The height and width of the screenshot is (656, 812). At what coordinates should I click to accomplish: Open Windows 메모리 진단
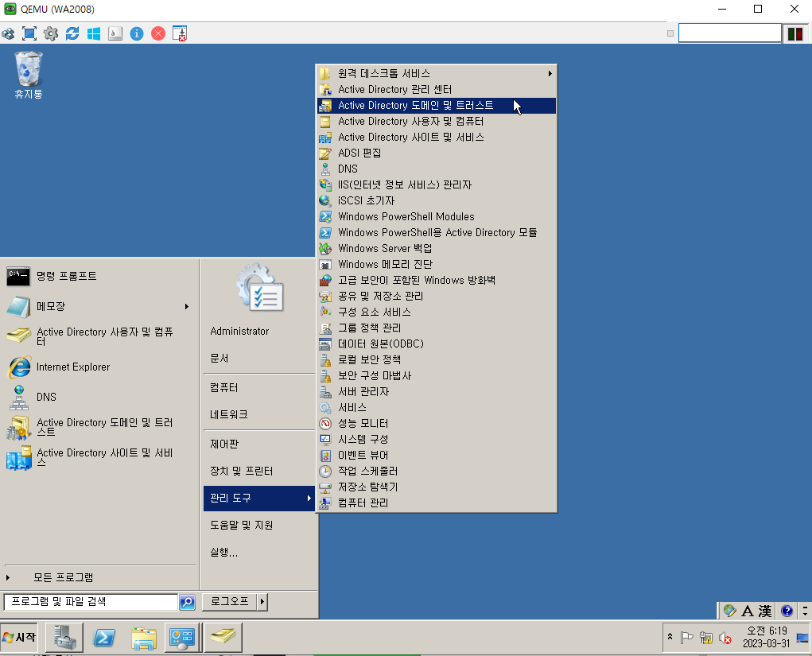[x=437, y=265]
